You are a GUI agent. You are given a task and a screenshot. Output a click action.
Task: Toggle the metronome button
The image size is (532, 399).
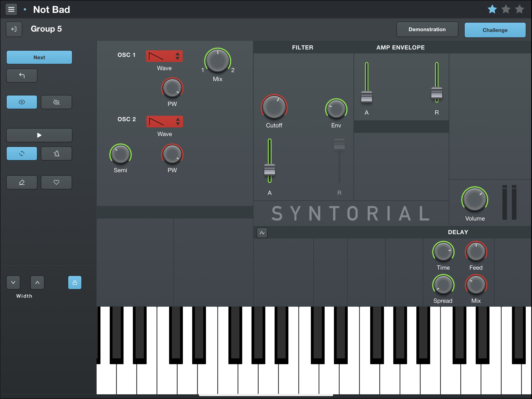tap(56, 154)
